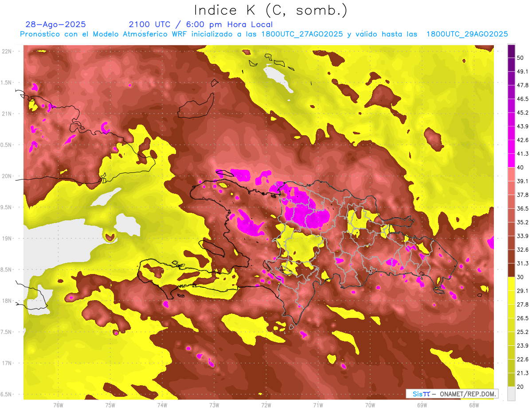Click the '19N' latitude label

[x=7, y=239]
